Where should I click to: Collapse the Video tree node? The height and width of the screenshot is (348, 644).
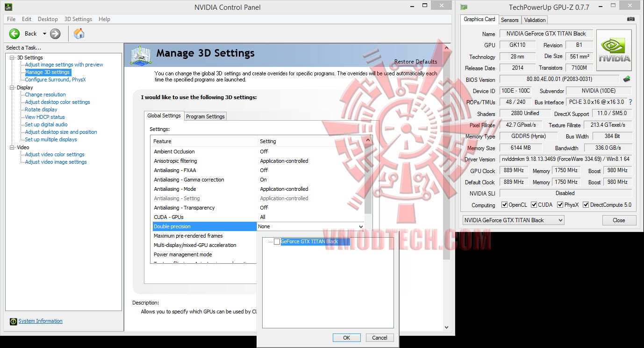tap(12, 147)
